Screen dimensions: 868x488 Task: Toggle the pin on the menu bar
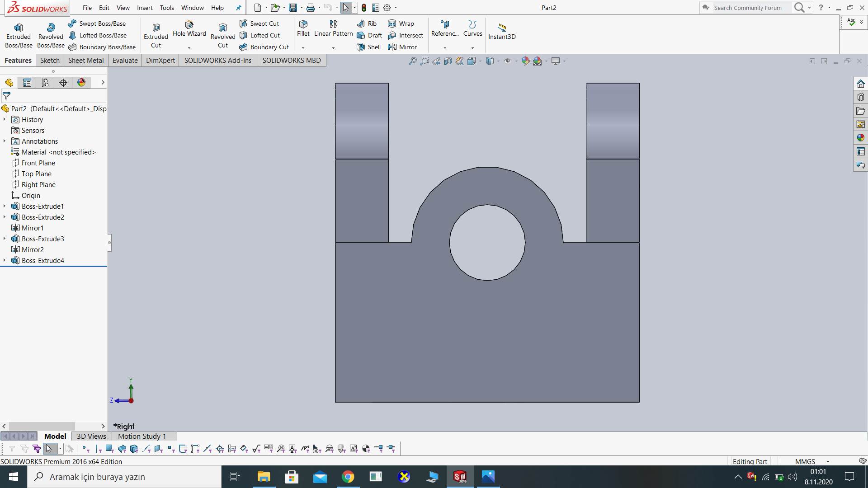coord(238,8)
